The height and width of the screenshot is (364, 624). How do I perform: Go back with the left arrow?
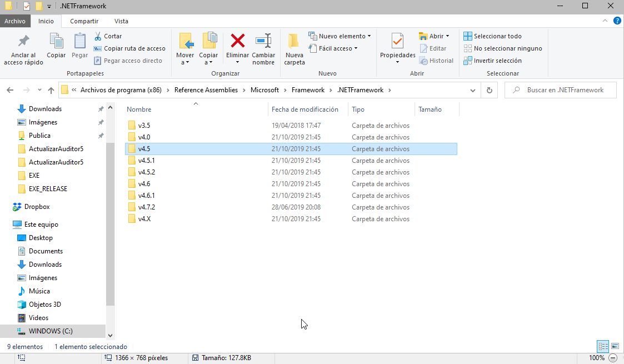point(11,90)
